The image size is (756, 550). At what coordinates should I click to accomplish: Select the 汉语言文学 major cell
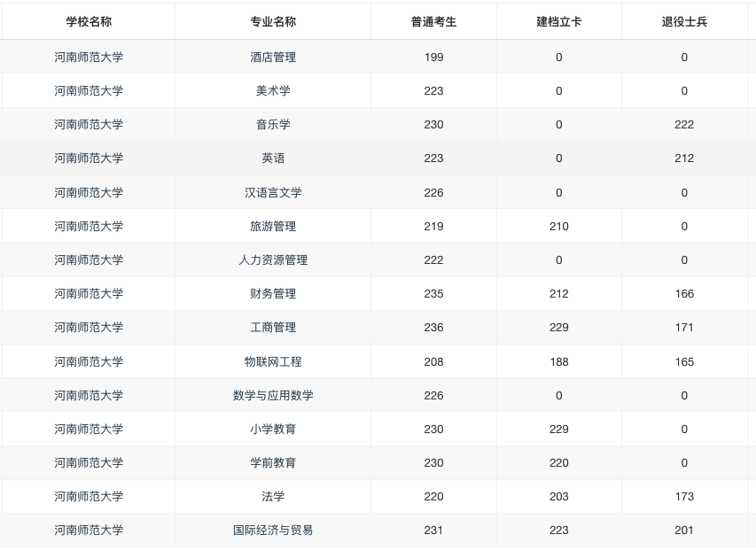tap(273, 193)
